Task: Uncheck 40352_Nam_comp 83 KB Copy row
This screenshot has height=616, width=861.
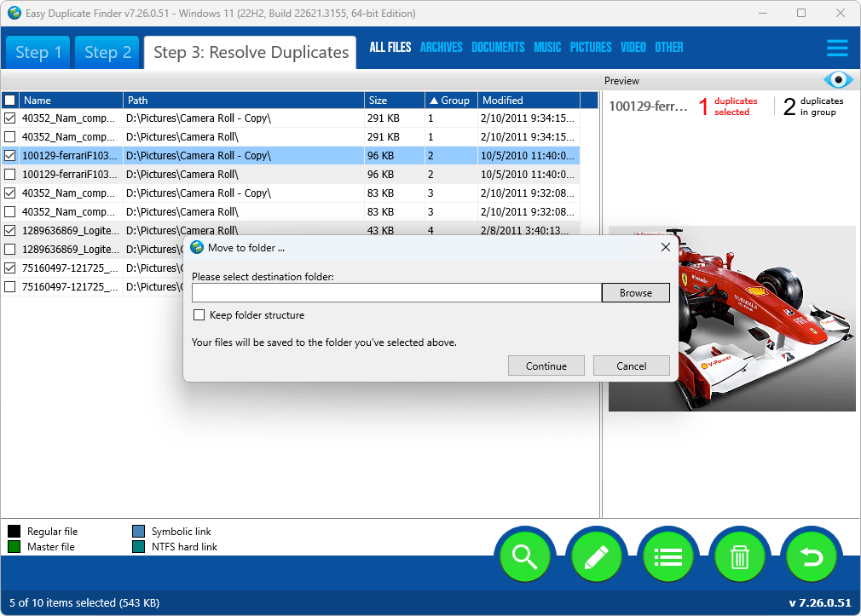Action: click(x=10, y=193)
